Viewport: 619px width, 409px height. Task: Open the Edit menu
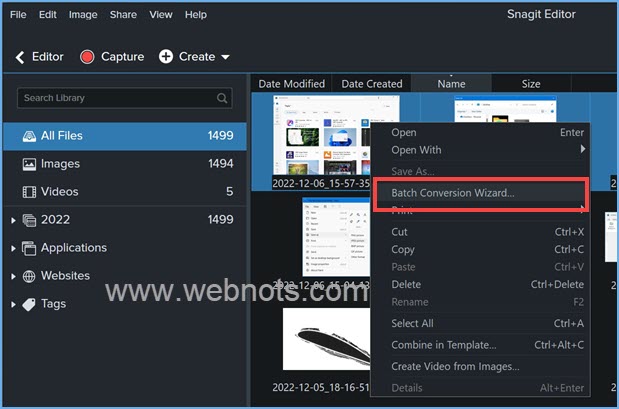tap(47, 15)
